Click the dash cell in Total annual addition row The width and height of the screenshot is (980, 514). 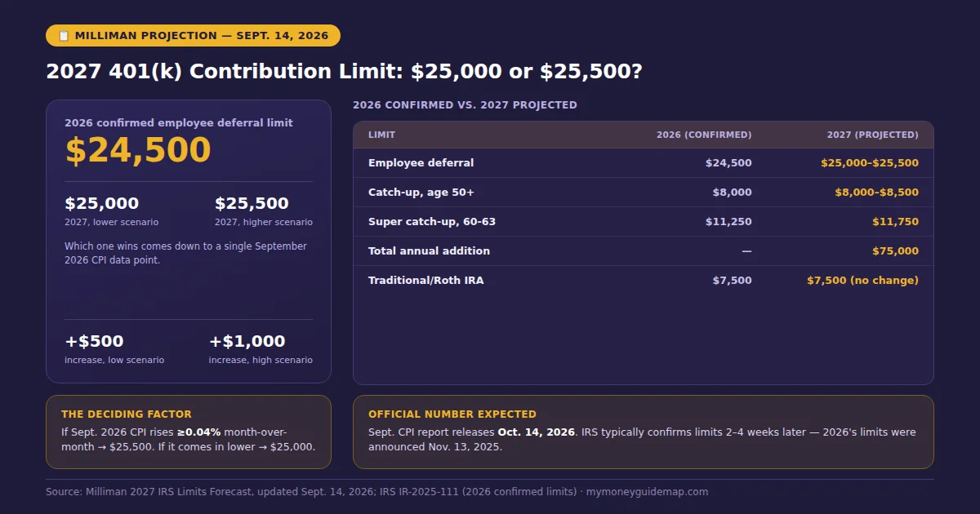746,250
